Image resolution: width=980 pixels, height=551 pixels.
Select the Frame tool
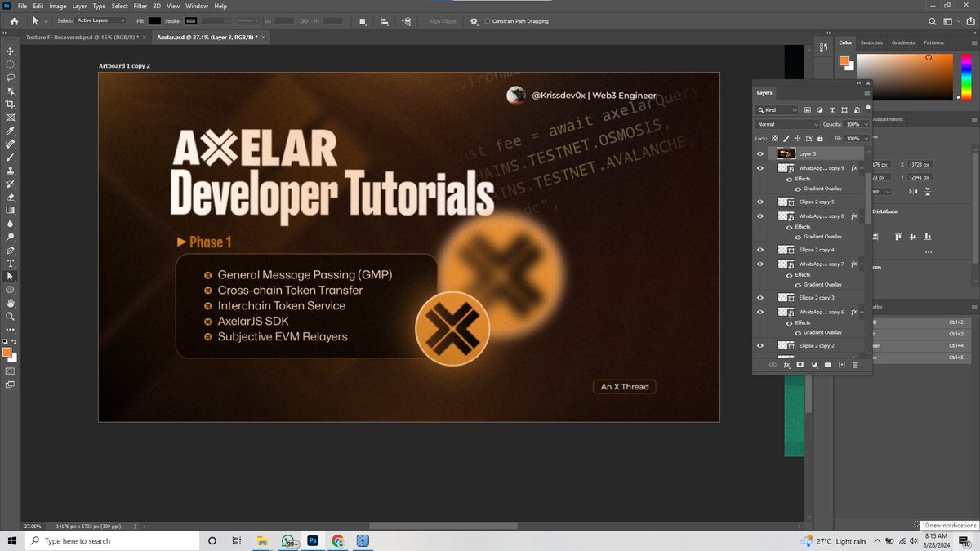click(11, 118)
